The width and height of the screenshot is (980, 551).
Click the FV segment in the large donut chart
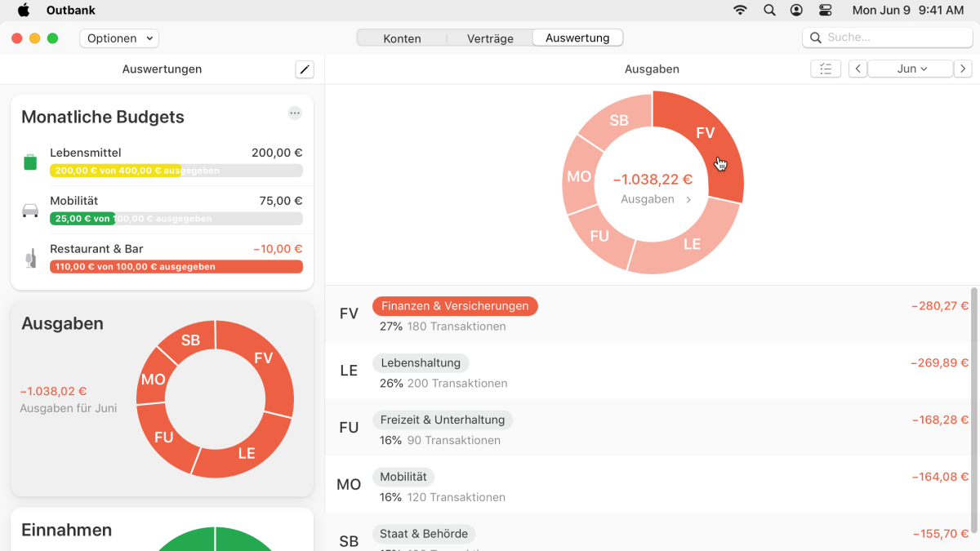(x=705, y=133)
